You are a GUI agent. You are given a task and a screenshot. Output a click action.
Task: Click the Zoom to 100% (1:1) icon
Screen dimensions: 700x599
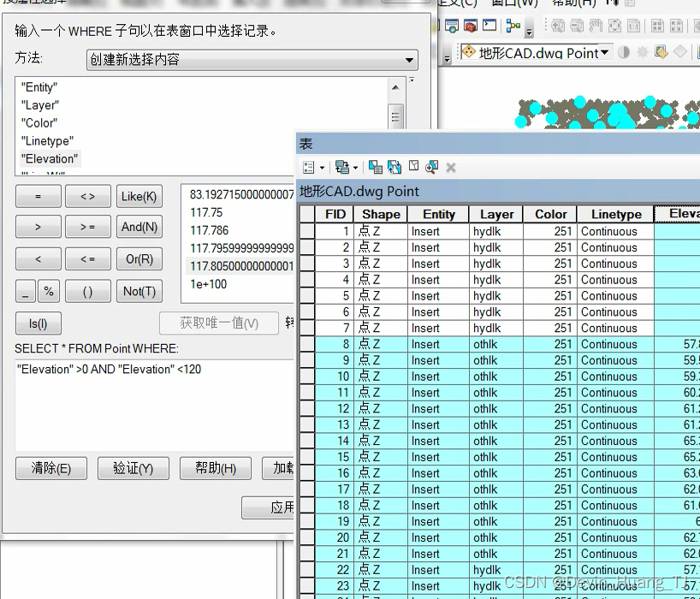(x=634, y=26)
